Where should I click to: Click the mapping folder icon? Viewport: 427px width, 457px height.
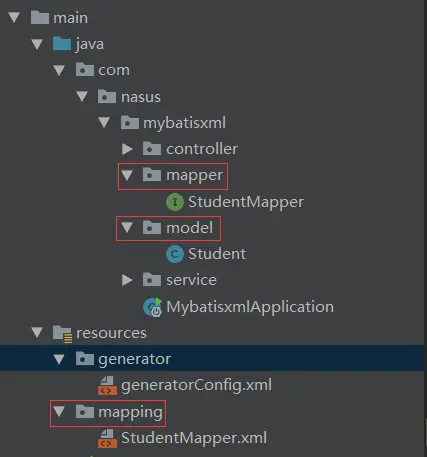click(85, 412)
